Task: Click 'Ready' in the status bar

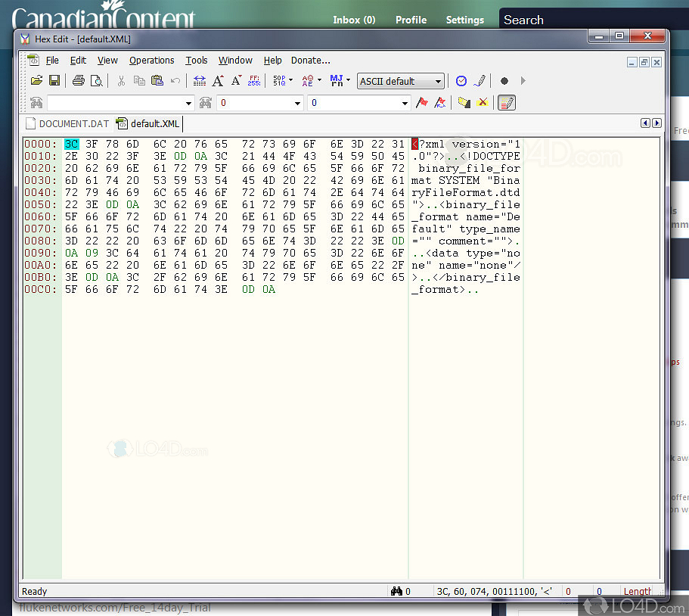Action: coord(34,591)
